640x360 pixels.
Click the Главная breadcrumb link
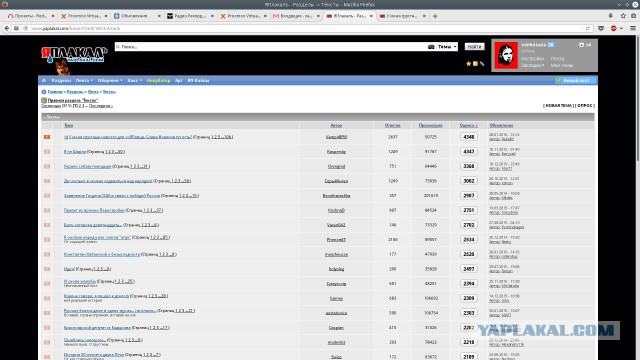point(55,92)
